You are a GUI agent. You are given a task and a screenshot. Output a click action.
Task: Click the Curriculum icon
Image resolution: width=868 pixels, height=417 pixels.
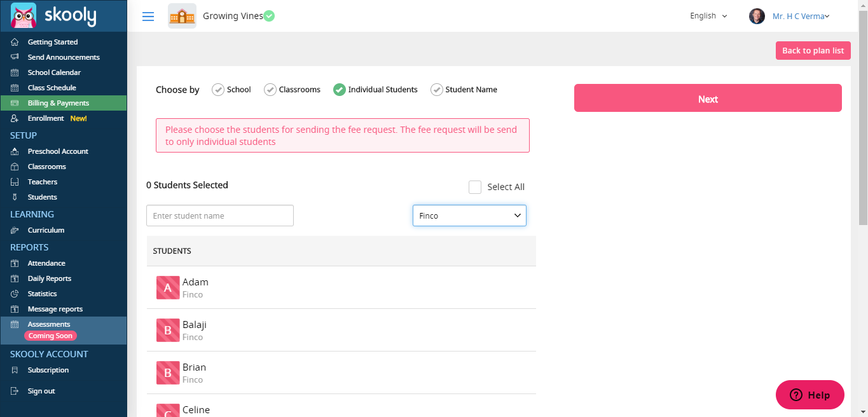click(x=15, y=230)
